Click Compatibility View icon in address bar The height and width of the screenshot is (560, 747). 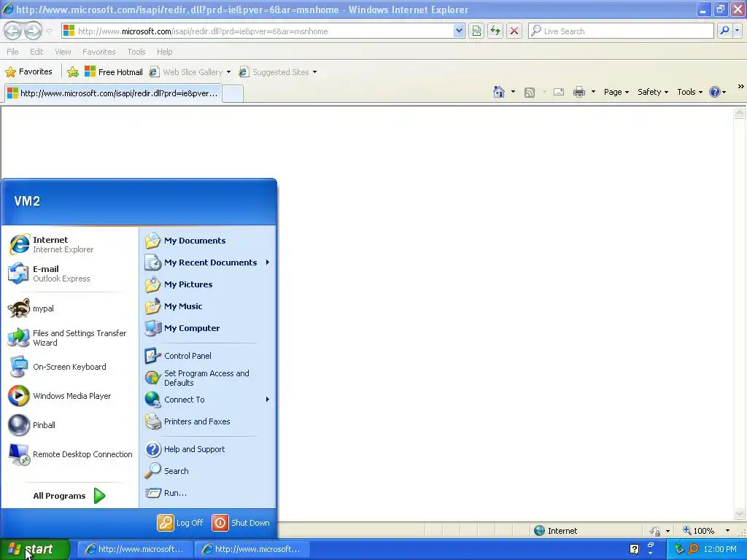pyautogui.click(x=476, y=31)
